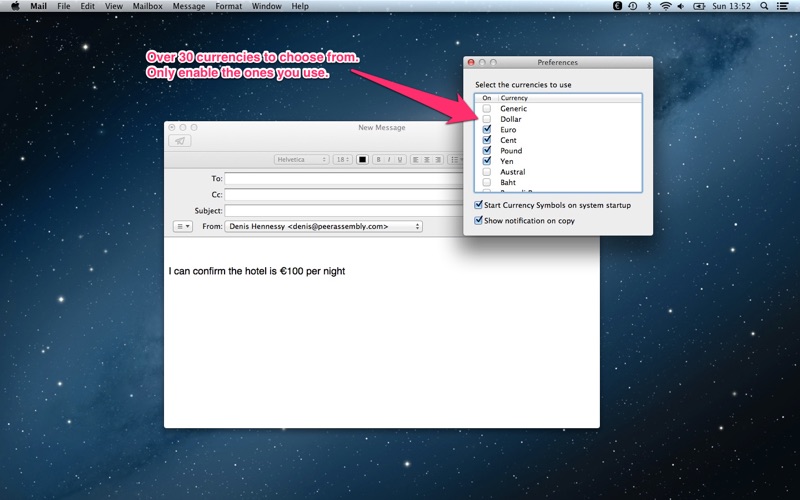The image size is (800, 500).
Task: Open the list style dropdown in toolbar
Action: pos(455,160)
